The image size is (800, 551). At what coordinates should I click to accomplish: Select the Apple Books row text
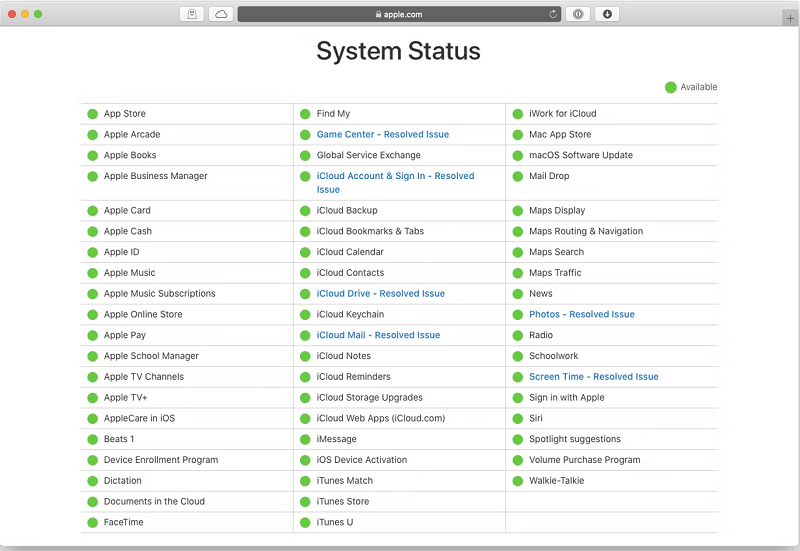point(130,155)
